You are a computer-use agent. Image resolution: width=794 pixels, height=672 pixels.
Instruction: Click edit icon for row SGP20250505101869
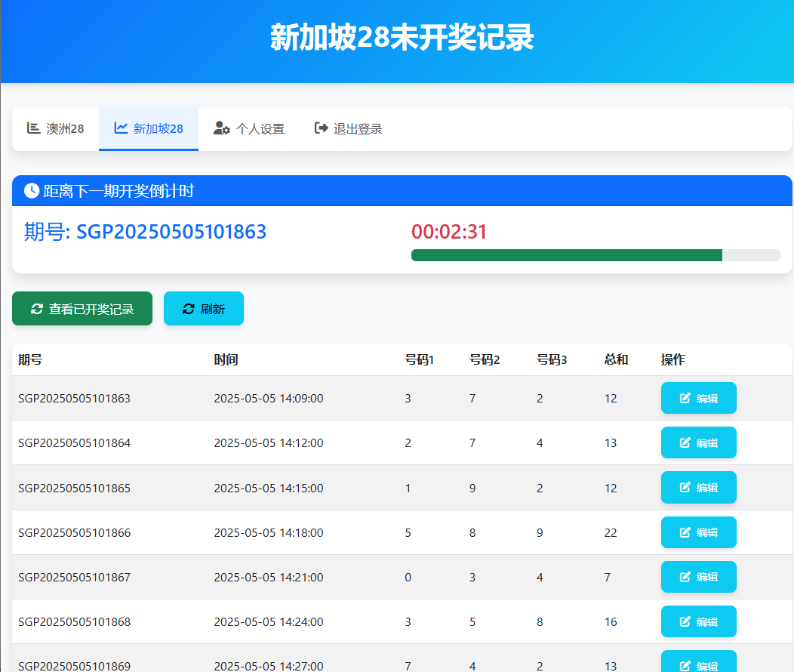pyautogui.click(x=685, y=666)
